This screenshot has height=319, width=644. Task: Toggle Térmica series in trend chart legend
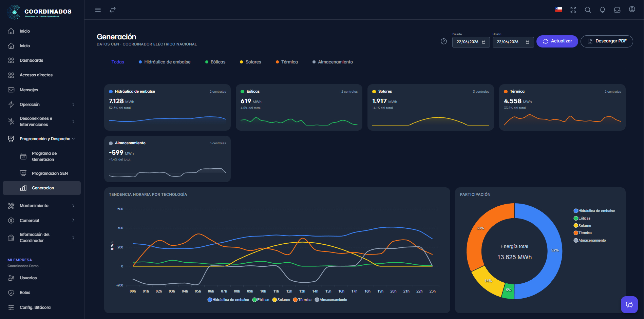(302, 300)
